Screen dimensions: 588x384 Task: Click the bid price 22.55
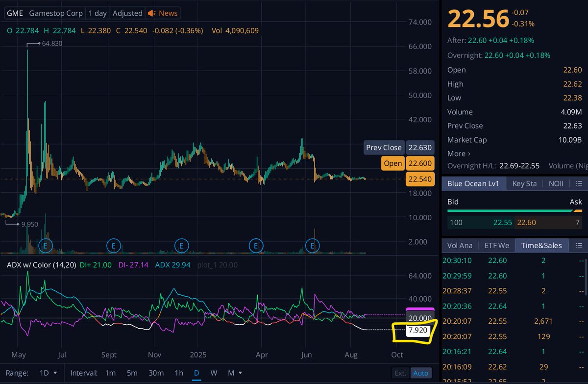pyautogui.click(x=503, y=222)
